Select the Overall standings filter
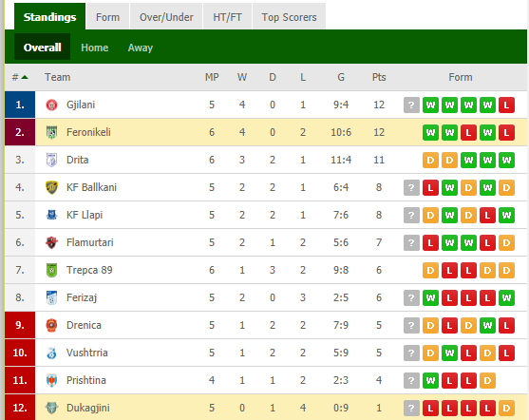 tap(42, 47)
